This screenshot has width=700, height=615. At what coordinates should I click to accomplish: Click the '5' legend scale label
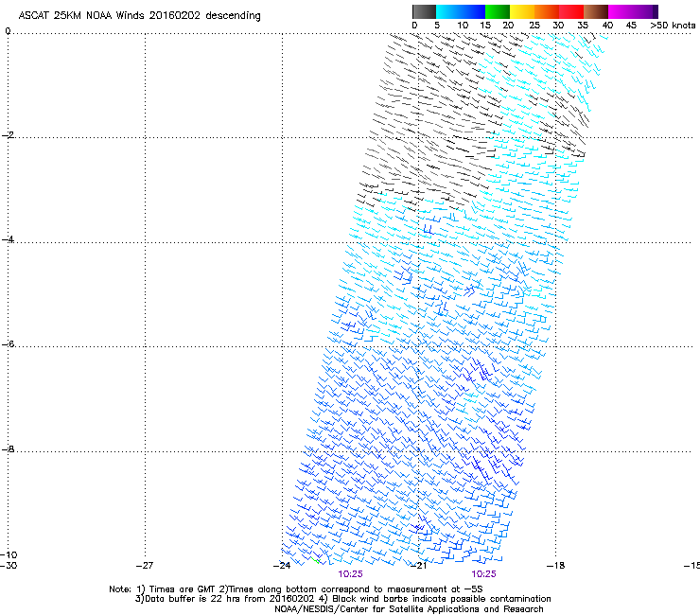click(x=437, y=26)
